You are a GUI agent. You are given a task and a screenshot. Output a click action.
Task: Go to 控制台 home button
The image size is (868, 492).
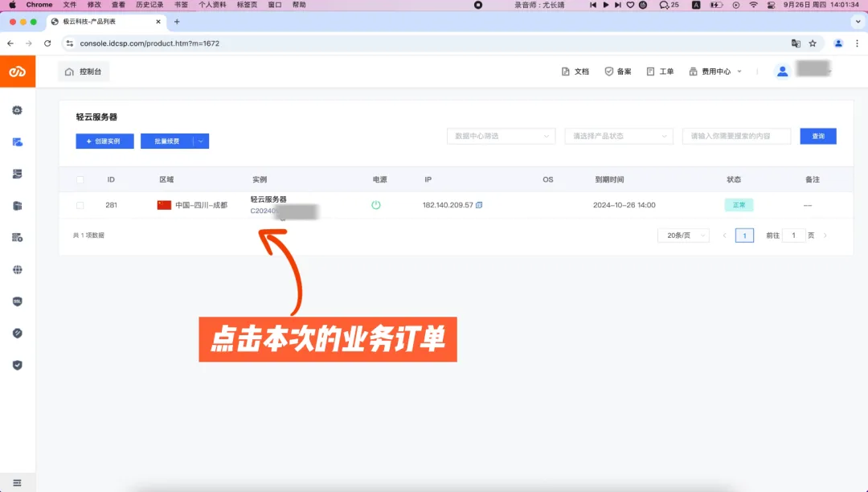click(x=84, y=72)
